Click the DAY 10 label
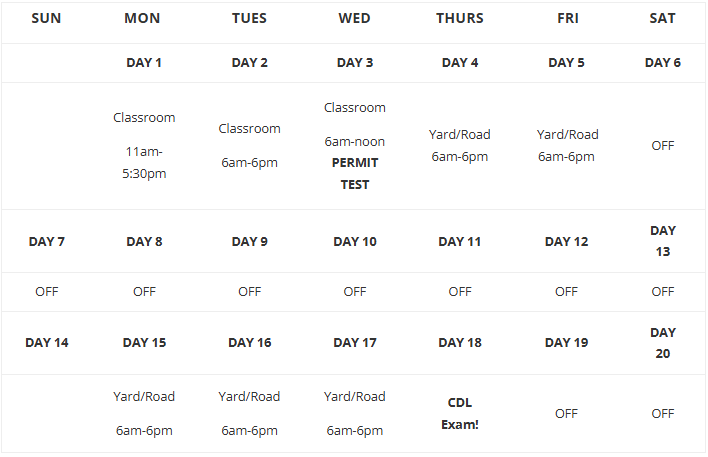This screenshot has width=708, height=457. coord(354,241)
